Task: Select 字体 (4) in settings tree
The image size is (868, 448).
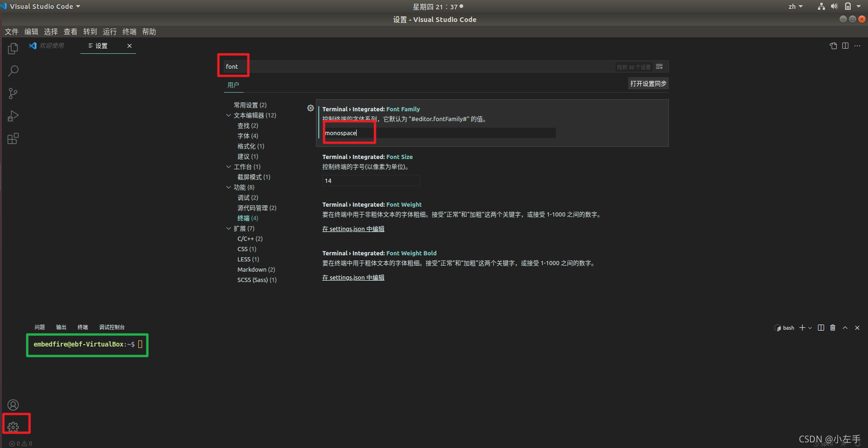Action: [248, 136]
